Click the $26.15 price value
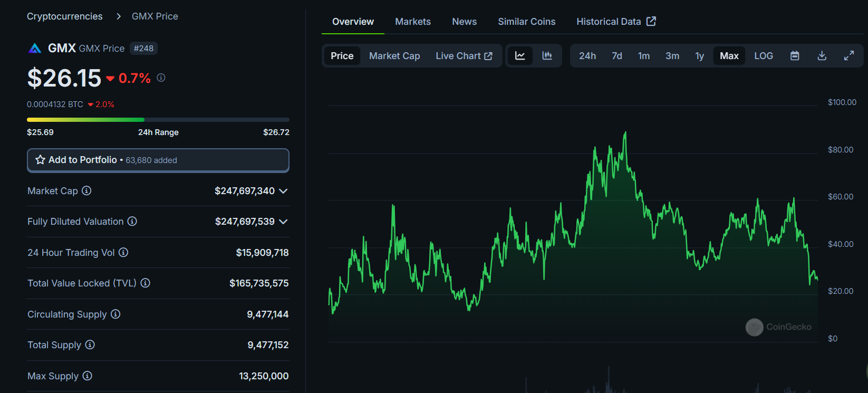This screenshot has height=393, width=868. (64, 78)
